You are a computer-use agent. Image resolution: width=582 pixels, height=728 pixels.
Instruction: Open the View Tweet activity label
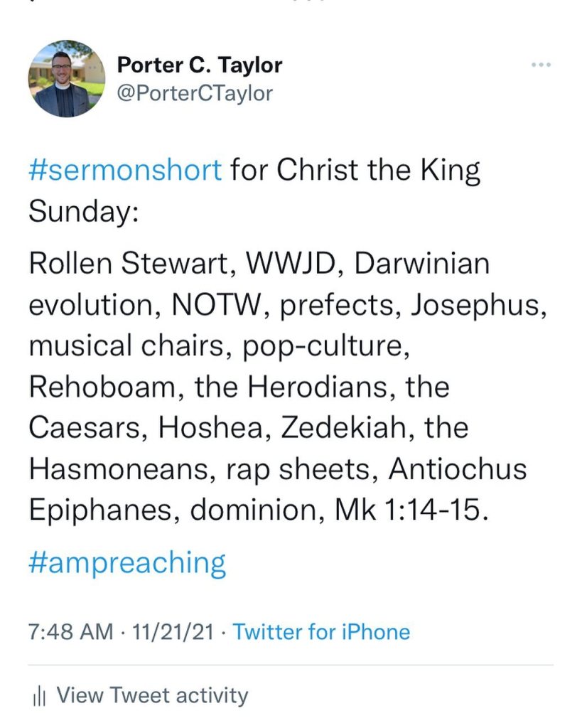(152, 695)
